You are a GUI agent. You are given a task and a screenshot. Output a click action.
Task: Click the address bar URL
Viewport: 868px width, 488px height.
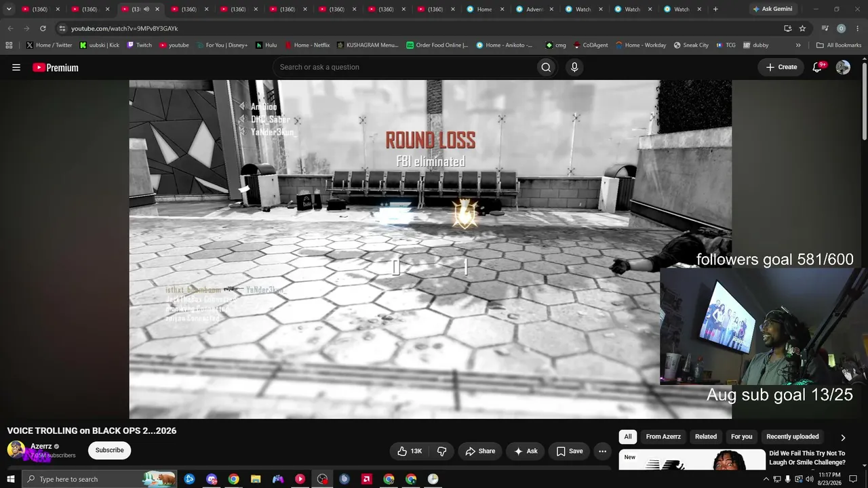(x=124, y=28)
